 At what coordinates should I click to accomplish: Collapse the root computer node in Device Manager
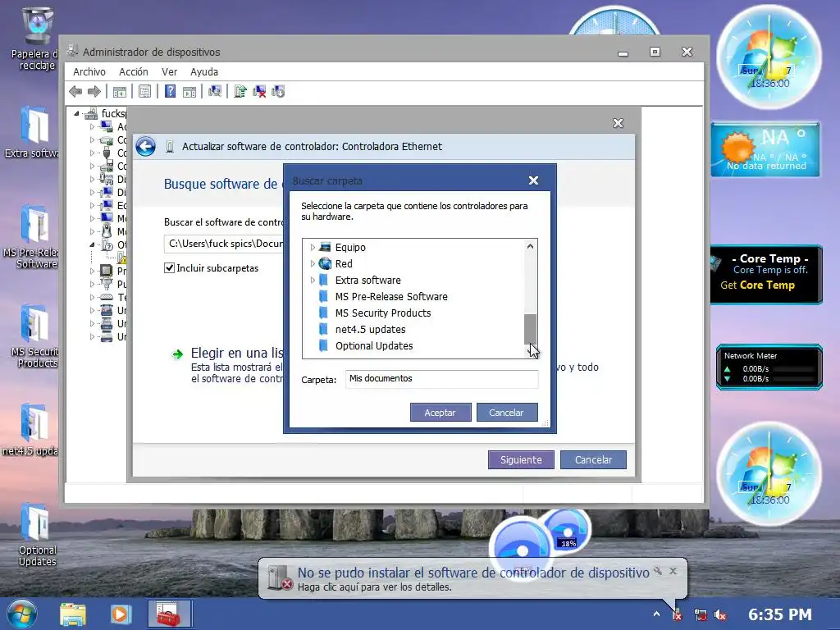point(76,113)
